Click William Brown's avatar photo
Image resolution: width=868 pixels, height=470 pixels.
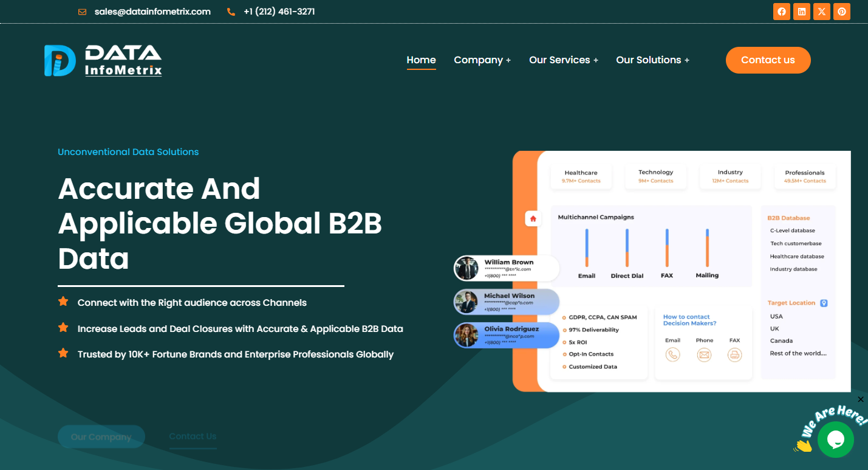pos(466,268)
